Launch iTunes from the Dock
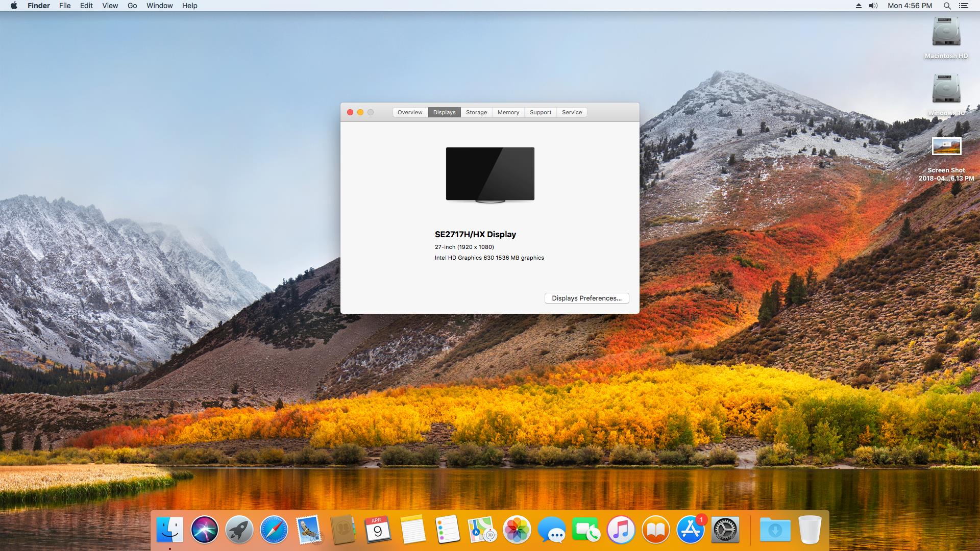980x551 pixels. point(621,530)
